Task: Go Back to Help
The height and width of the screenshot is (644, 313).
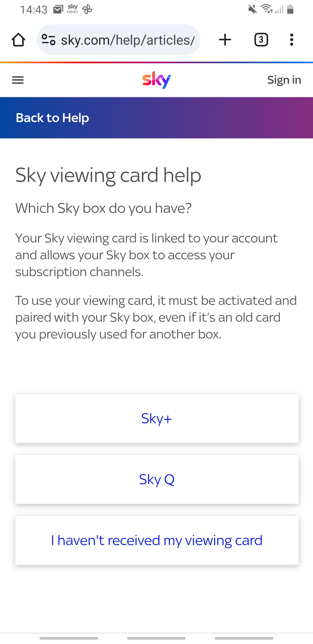Action: click(x=52, y=118)
